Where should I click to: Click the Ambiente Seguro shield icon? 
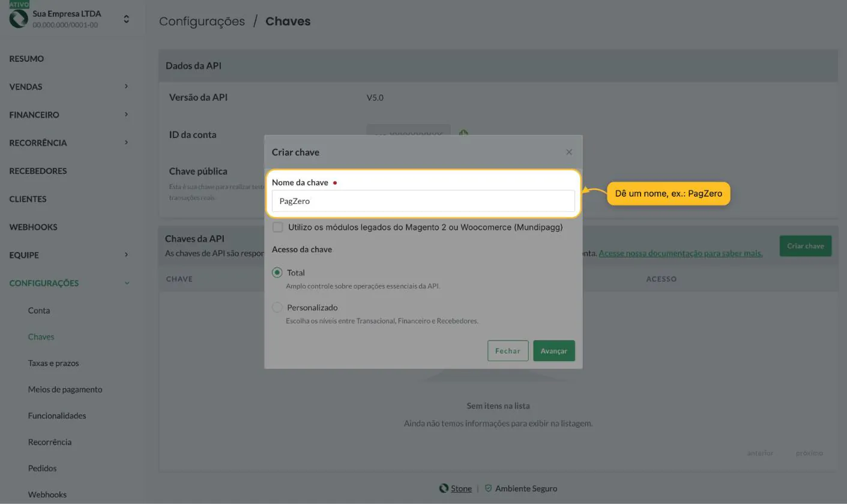(488, 488)
